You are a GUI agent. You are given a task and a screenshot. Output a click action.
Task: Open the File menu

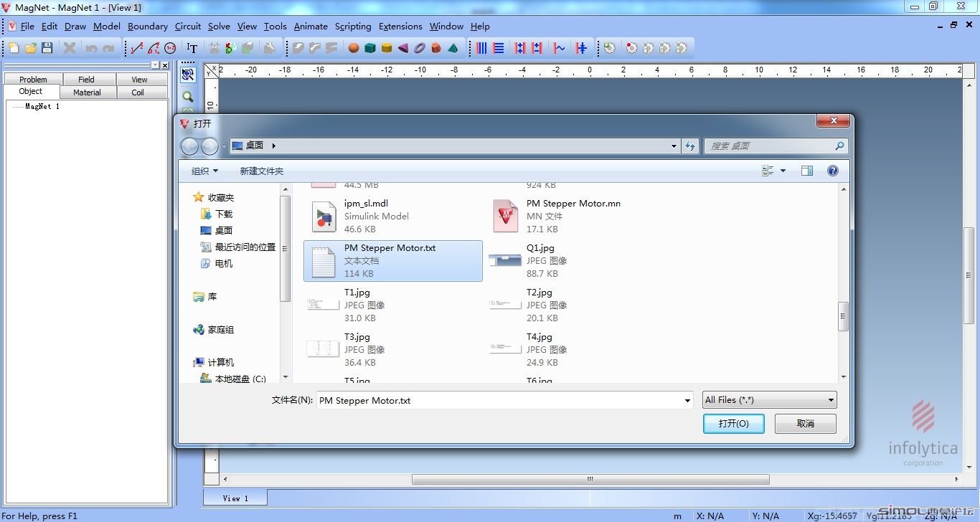pos(27,26)
